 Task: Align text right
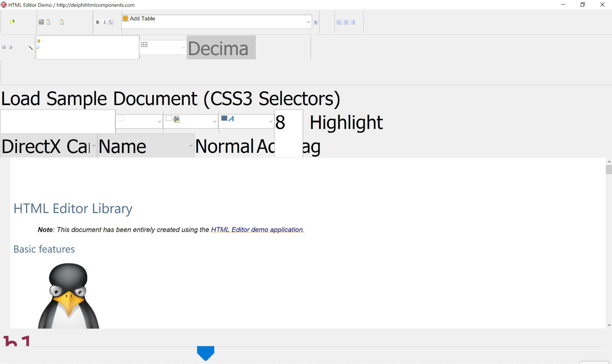[x=353, y=22]
